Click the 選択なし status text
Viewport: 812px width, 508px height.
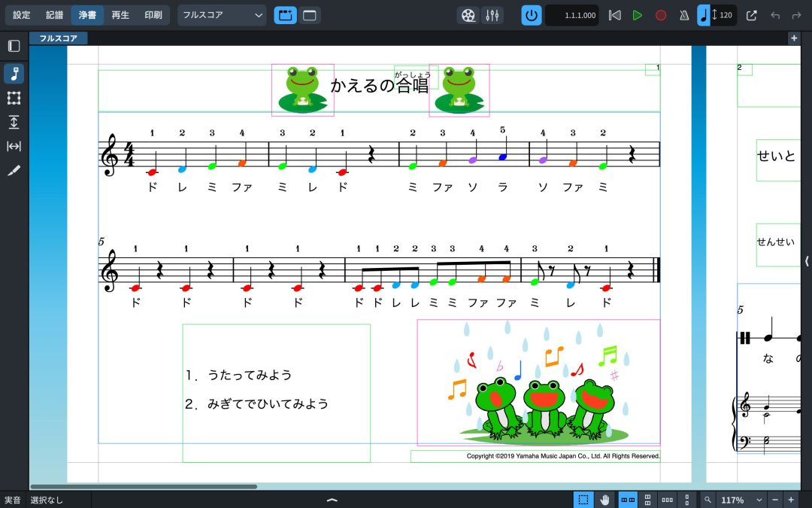pos(47,500)
